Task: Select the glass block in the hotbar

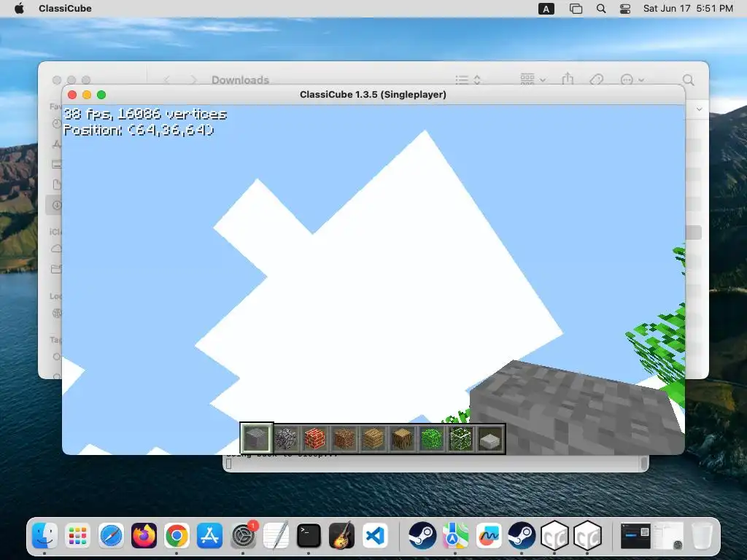Action: [x=461, y=438]
